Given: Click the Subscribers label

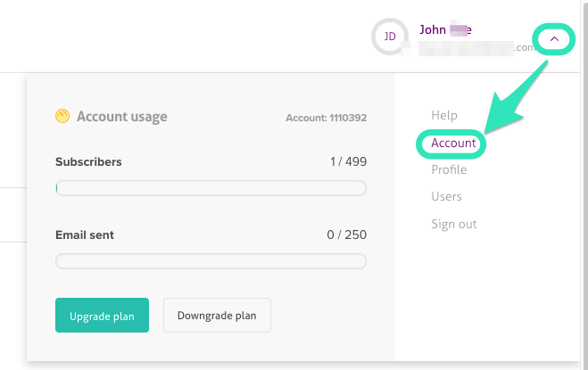Looking at the screenshot, I should [88, 162].
